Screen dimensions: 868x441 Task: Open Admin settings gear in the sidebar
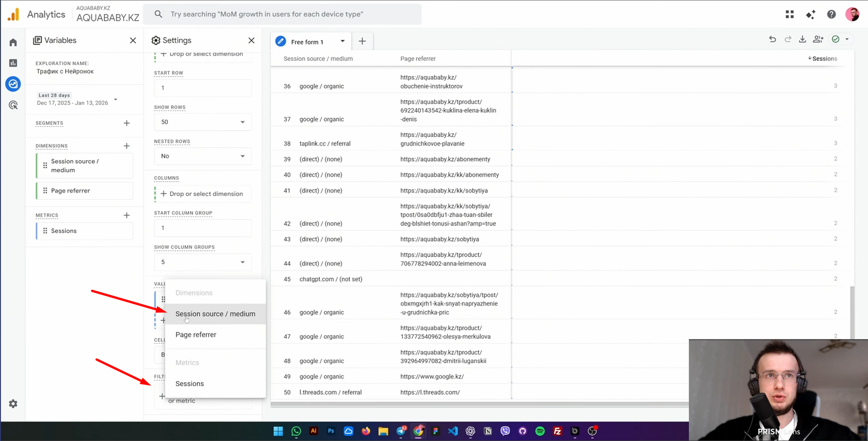coord(13,404)
